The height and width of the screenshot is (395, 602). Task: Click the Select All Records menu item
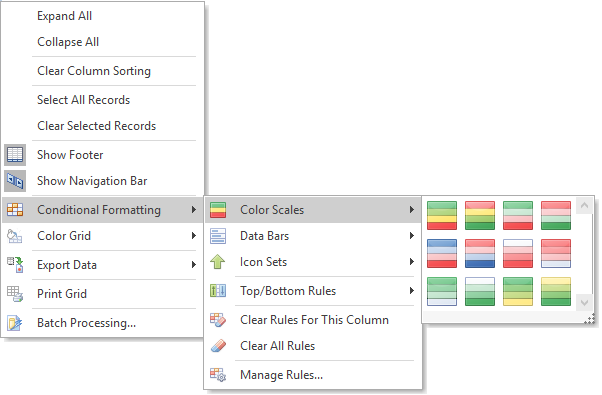(103, 100)
